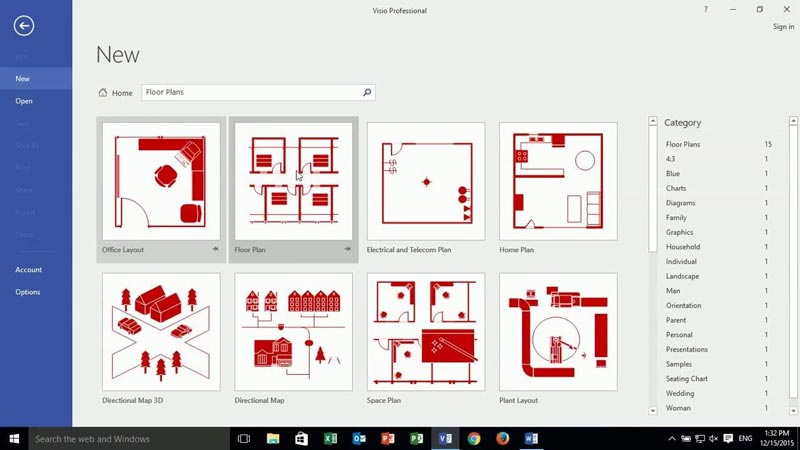Select Electrical and Telecom Plan thumbnail
Viewport: 800px width, 450px height.
pyautogui.click(x=426, y=181)
